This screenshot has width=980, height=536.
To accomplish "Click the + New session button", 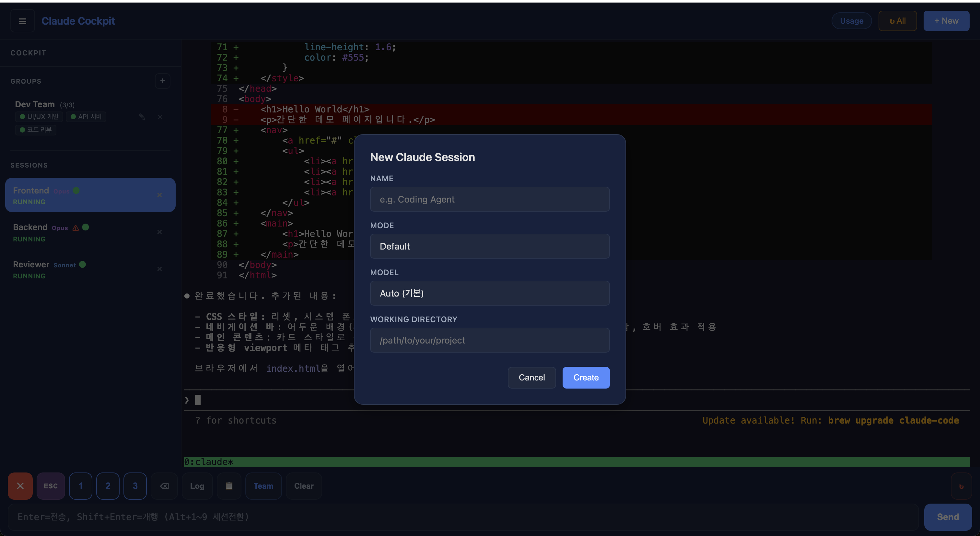I will 946,21.
